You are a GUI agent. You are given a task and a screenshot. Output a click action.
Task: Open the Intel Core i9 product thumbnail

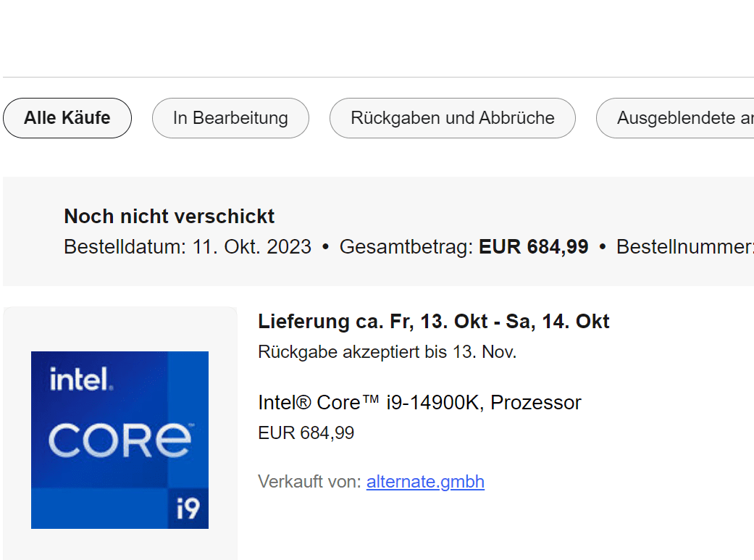[120, 440]
